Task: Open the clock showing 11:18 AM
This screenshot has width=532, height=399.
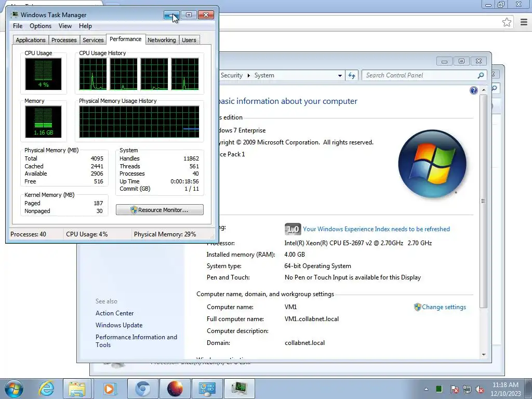Action: tap(505, 389)
